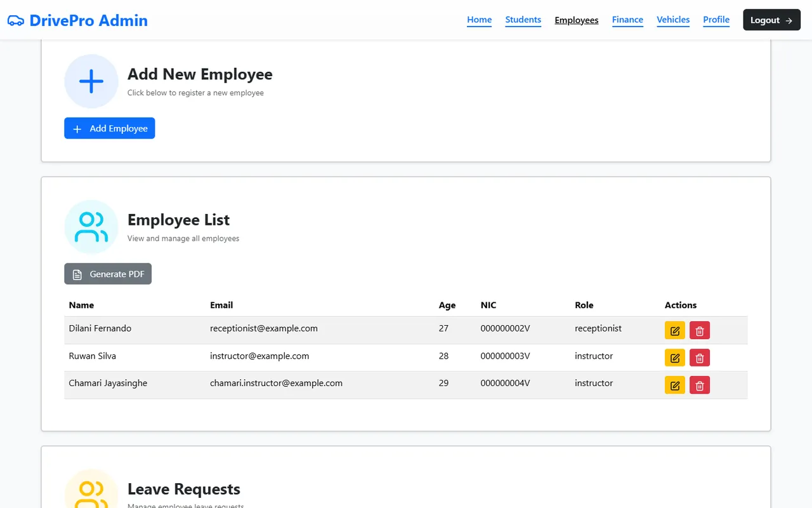Click the Employee List people icon
This screenshot has width=812, height=508.
click(x=91, y=227)
